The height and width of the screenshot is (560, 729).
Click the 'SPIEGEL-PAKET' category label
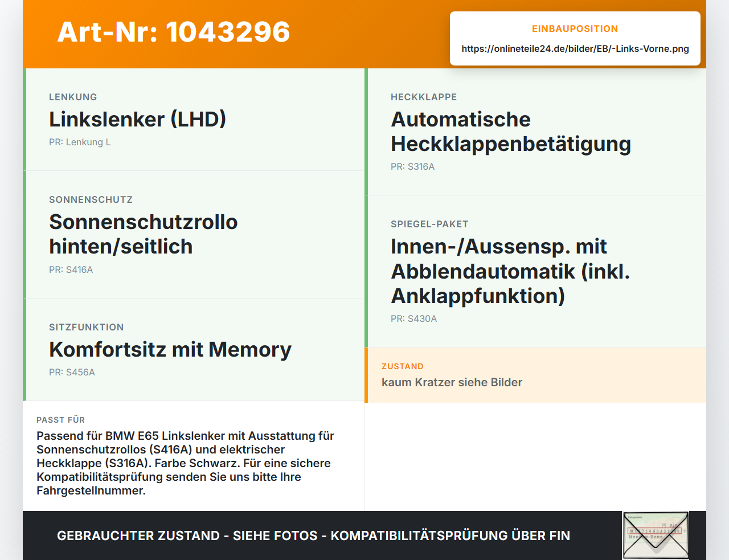coord(429,224)
